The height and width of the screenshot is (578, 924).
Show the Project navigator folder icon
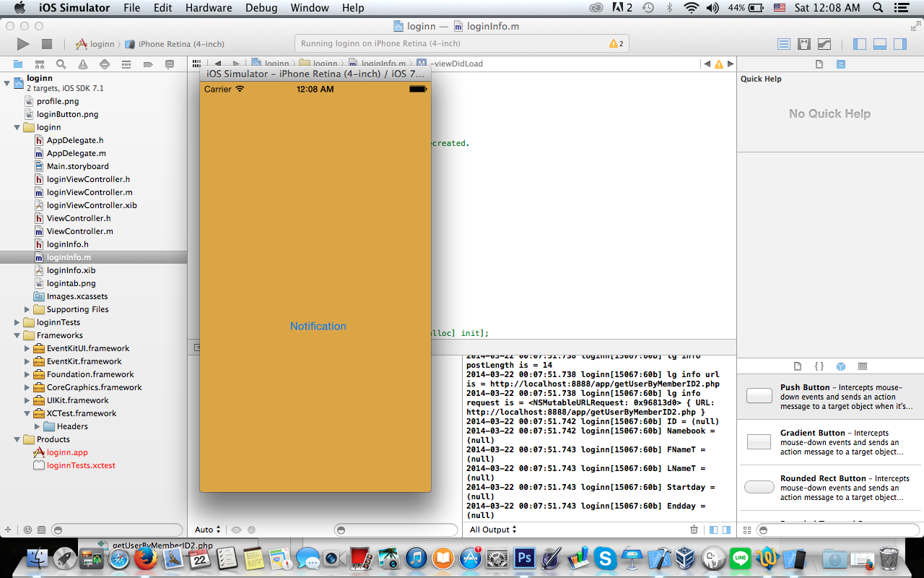(18, 64)
